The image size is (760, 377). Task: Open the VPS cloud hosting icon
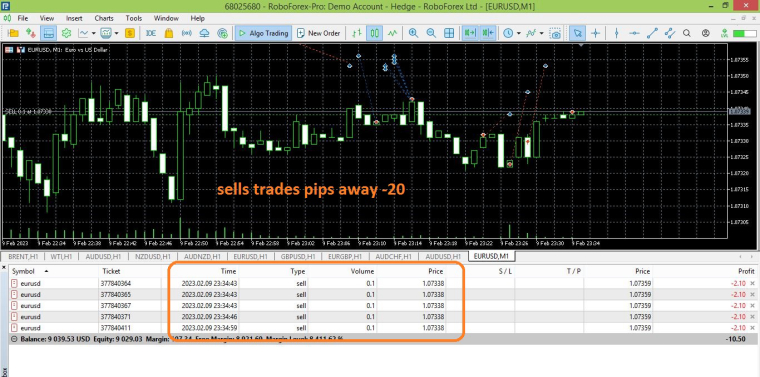pyautogui.click(x=205, y=33)
